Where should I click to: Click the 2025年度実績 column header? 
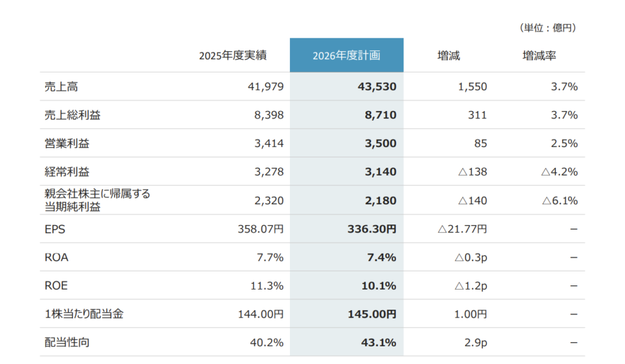233,55
